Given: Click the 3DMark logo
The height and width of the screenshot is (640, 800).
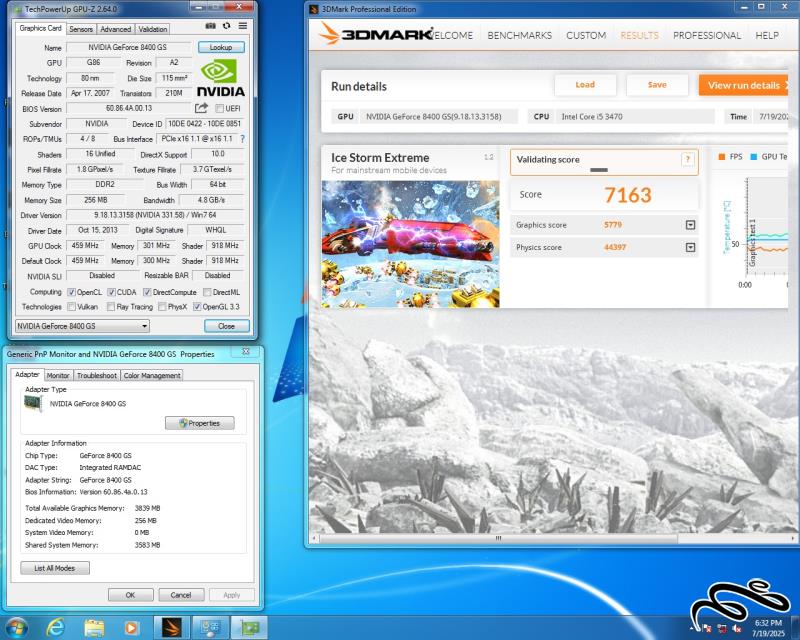Looking at the screenshot, I should (377, 34).
